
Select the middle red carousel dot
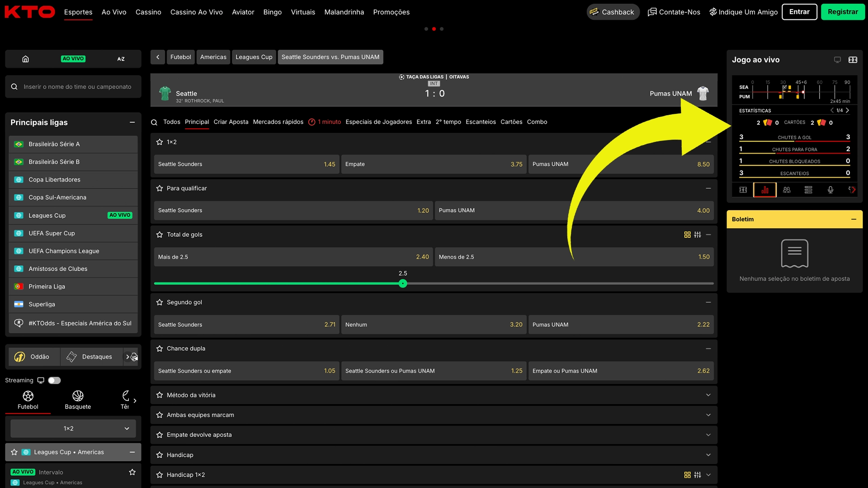(434, 29)
